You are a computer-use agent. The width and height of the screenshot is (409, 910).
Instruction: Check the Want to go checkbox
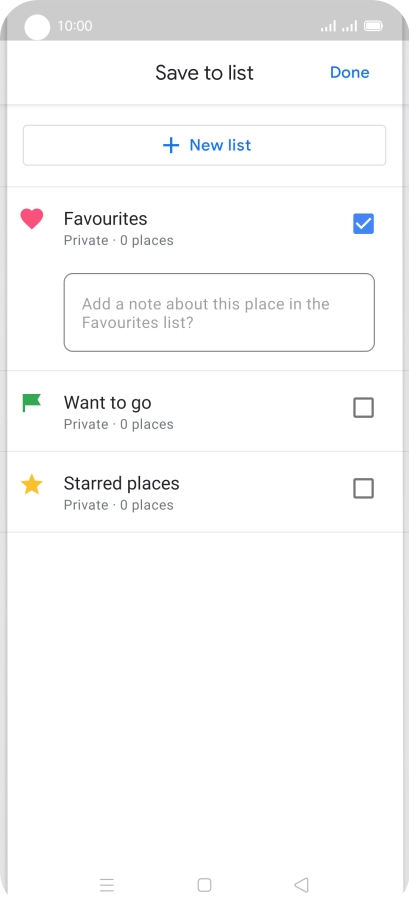(364, 408)
